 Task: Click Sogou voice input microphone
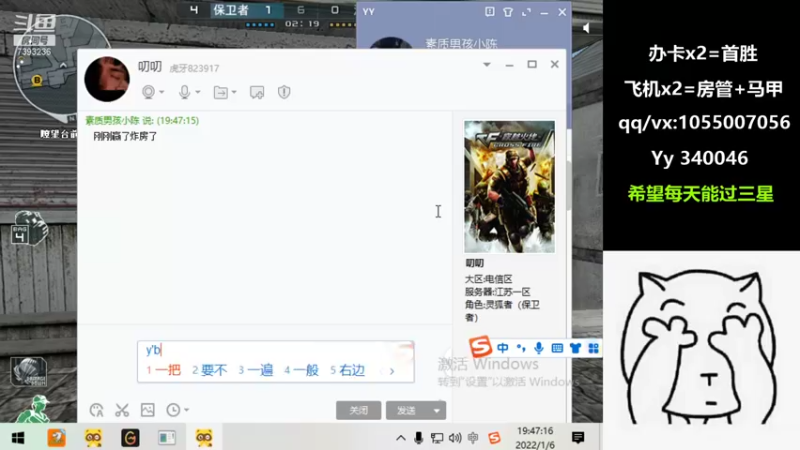[539, 348]
